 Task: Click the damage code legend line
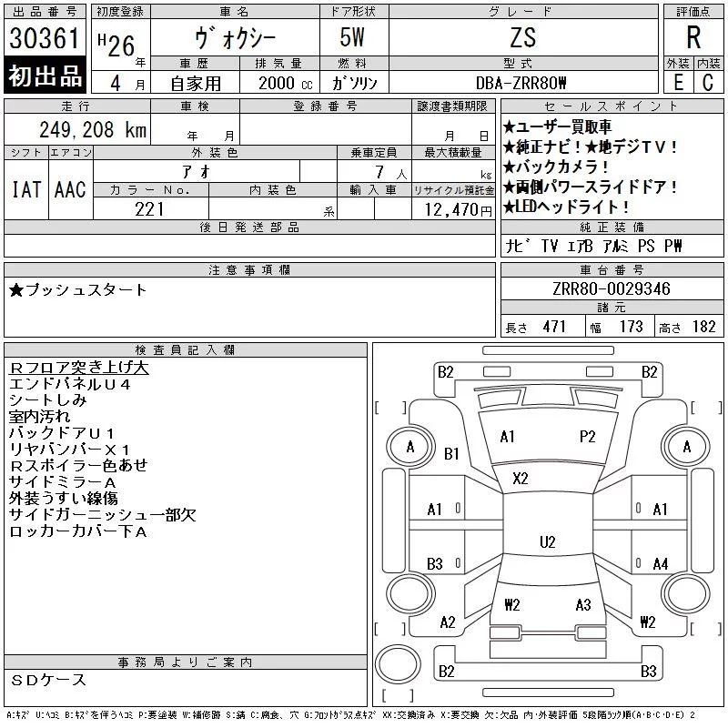pyautogui.click(x=350, y=715)
